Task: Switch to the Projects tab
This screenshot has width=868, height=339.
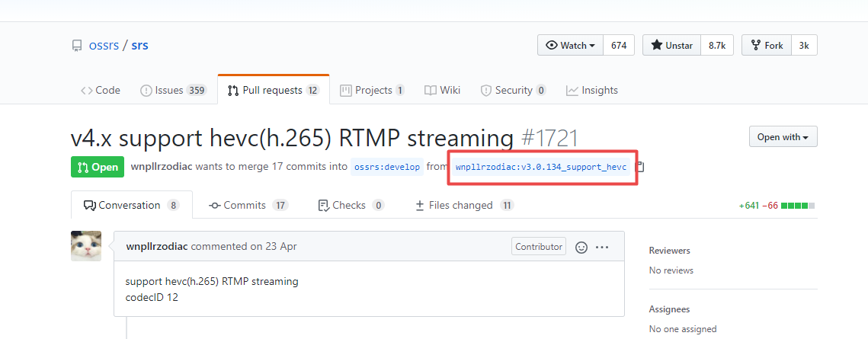Action: click(372, 90)
